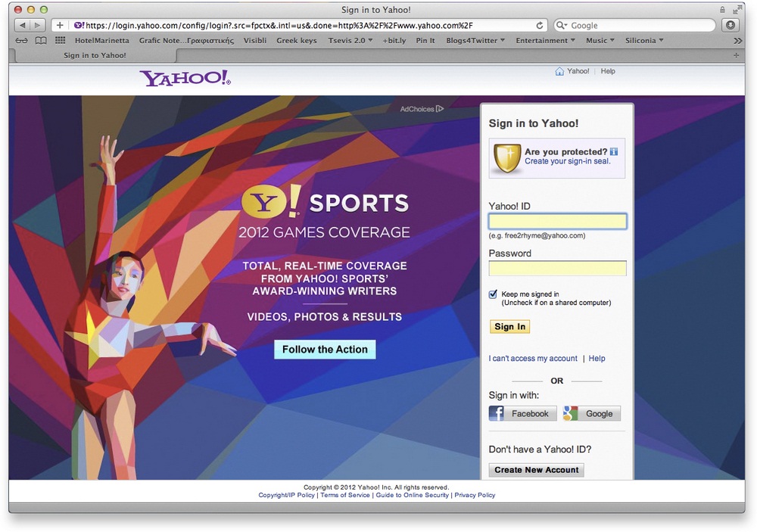Open 'I can't access my account' link

[x=533, y=358]
